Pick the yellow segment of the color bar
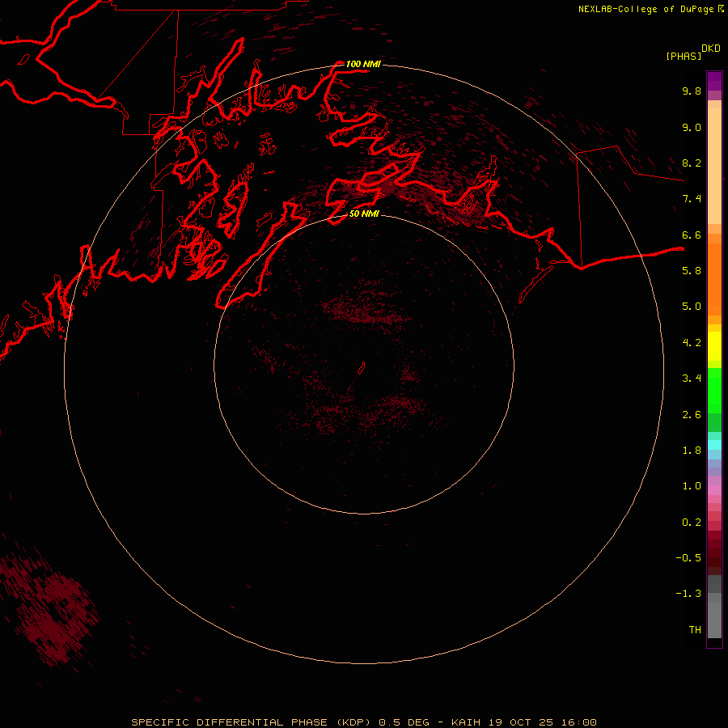This screenshot has height=728, width=728. [x=714, y=346]
